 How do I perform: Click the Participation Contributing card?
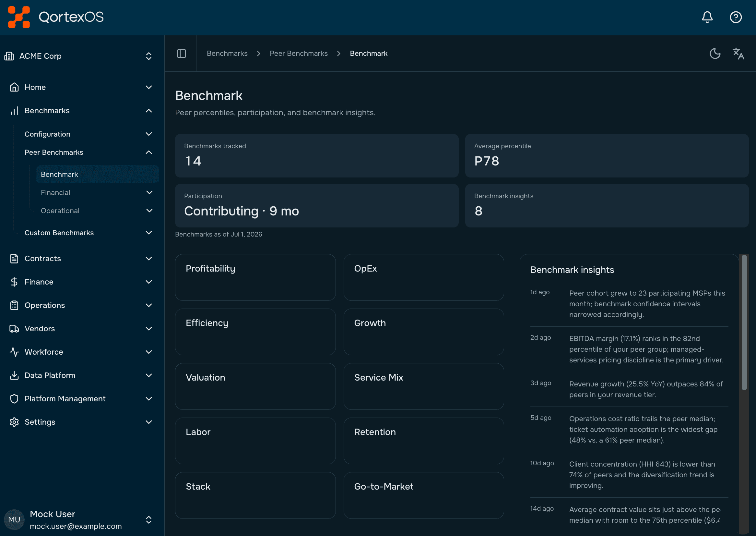(x=316, y=206)
